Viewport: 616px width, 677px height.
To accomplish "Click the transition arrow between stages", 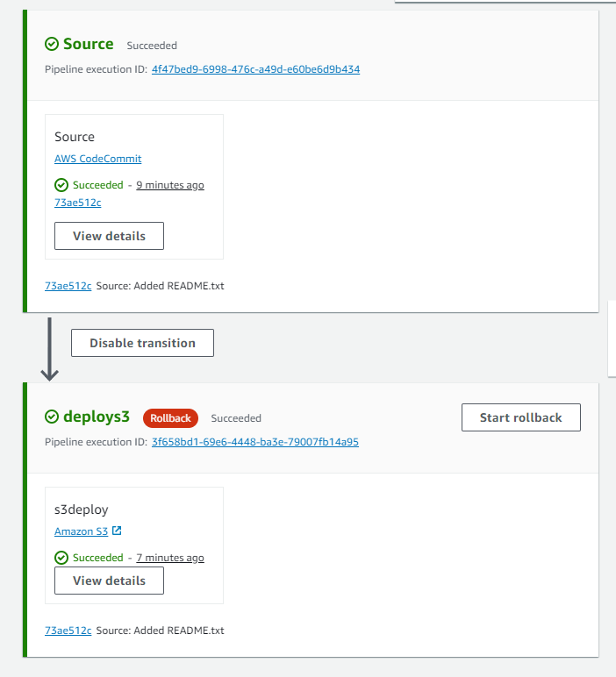I will point(50,349).
